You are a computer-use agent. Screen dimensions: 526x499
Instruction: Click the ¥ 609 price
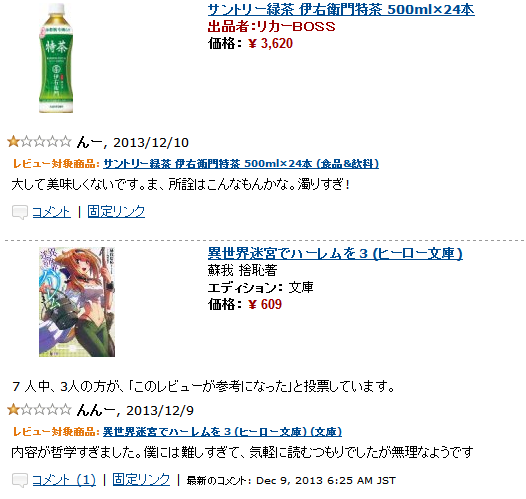tap(265, 304)
